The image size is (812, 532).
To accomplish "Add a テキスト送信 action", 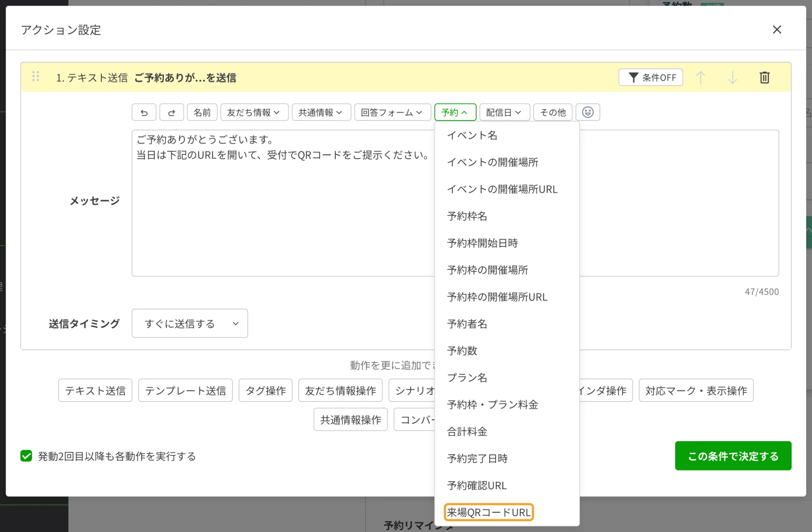I will tap(95, 390).
